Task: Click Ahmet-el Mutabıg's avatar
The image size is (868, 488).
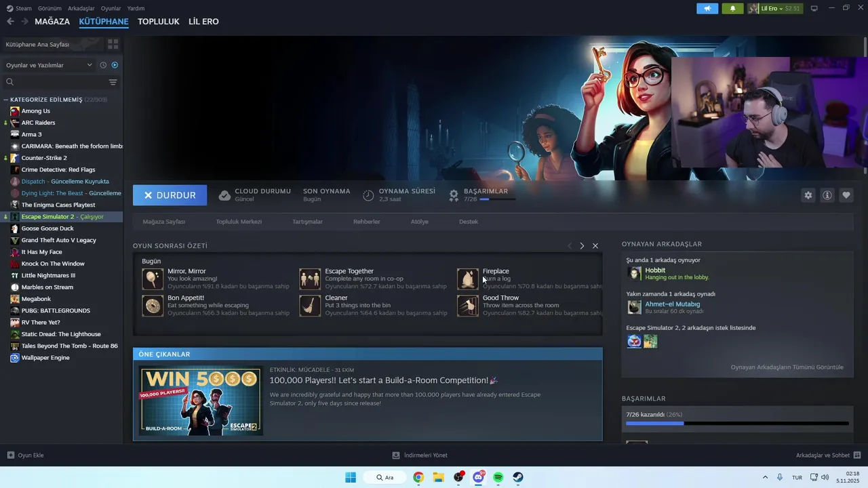Action: tap(634, 307)
